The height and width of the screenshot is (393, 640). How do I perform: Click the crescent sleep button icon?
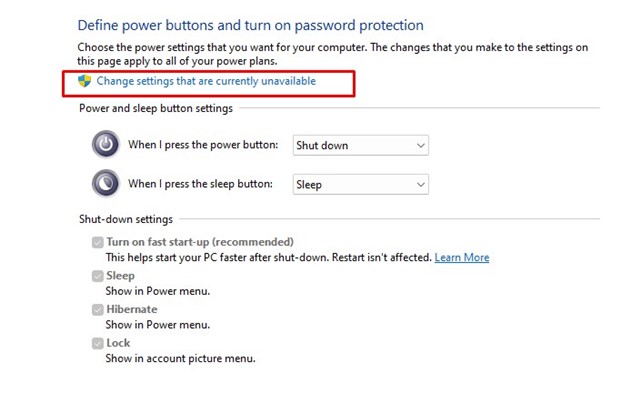coord(106,183)
